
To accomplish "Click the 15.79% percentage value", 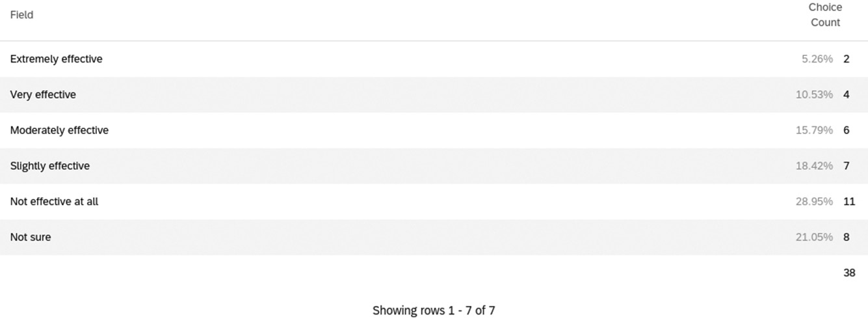I will tap(814, 130).
